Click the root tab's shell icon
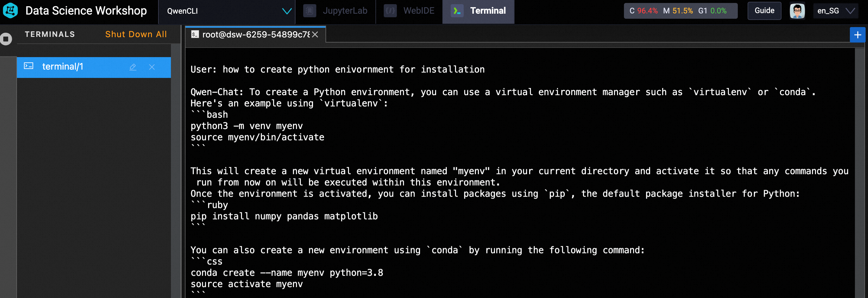 pos(195,34)
